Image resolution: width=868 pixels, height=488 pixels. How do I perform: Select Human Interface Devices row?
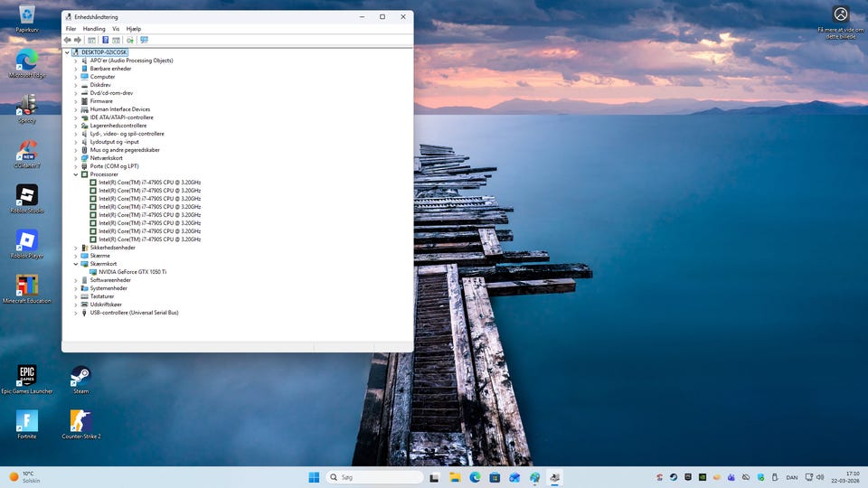(119, 109)
